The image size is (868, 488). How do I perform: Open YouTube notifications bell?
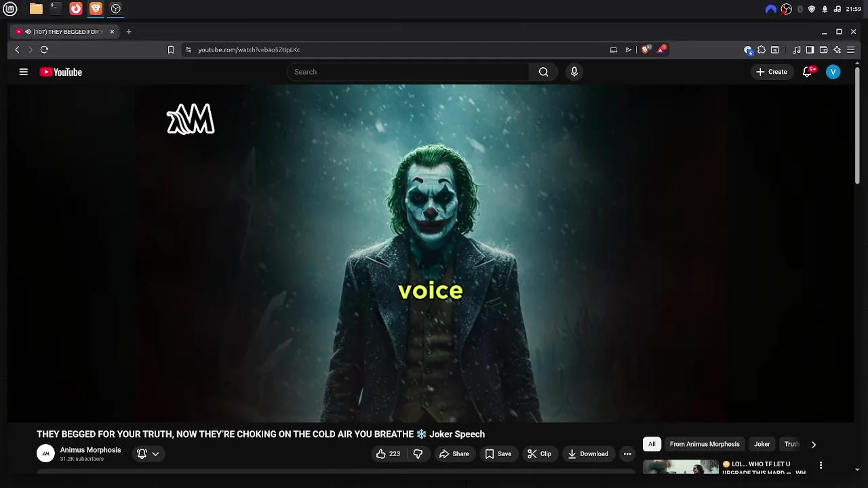click(807, 72)
